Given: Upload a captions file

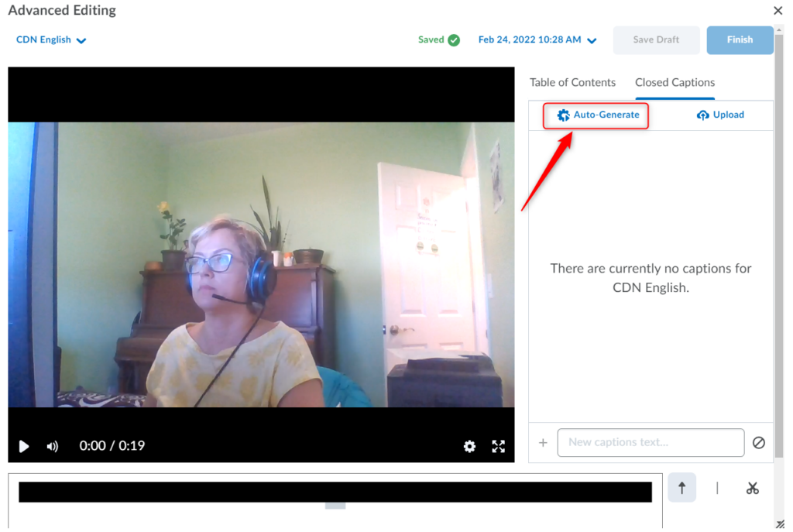Looking at the screenshot, I should point(720,115).
